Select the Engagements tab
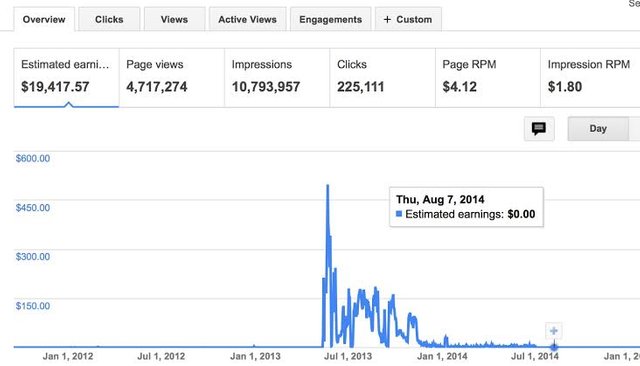The image size is (640, 366). tap(331, 19)
